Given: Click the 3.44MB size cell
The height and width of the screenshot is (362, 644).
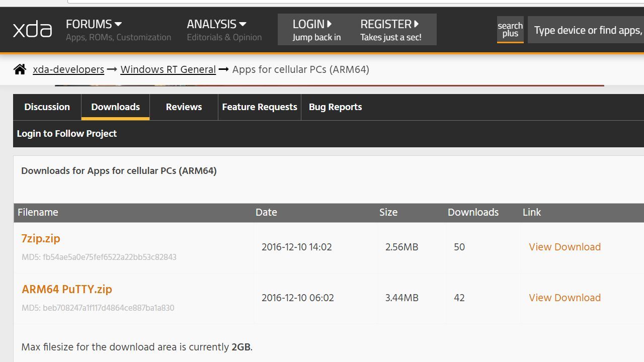Looking at the screenshot, I should (x=401, y=298).
